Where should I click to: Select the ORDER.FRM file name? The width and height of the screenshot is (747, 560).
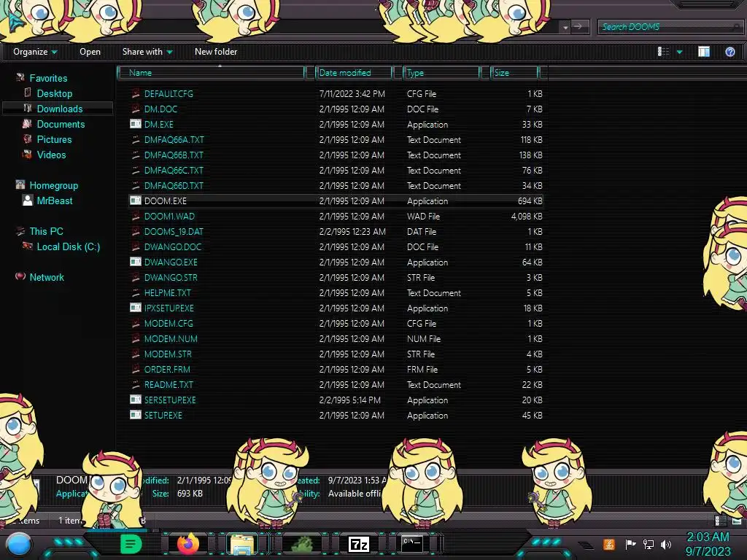coord(167,369)
